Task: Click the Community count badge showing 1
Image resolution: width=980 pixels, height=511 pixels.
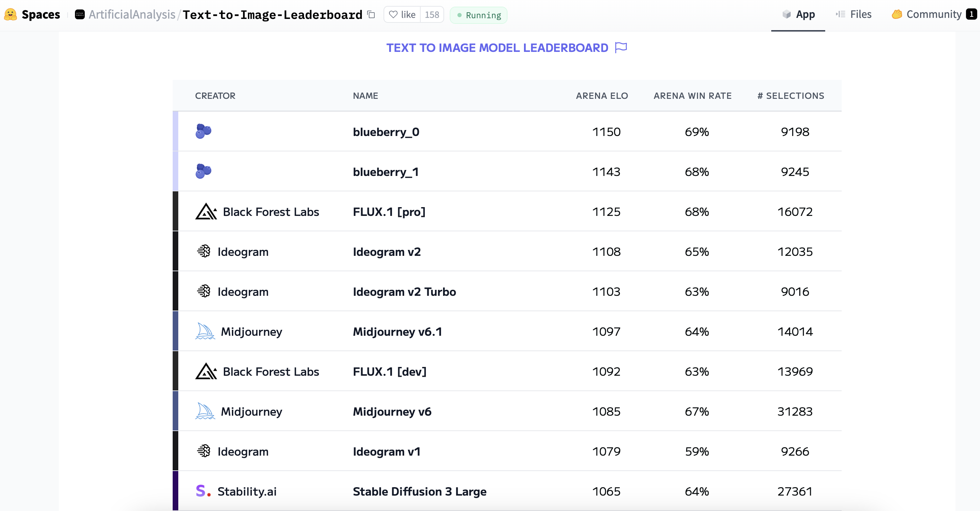Action: [971, 14]
